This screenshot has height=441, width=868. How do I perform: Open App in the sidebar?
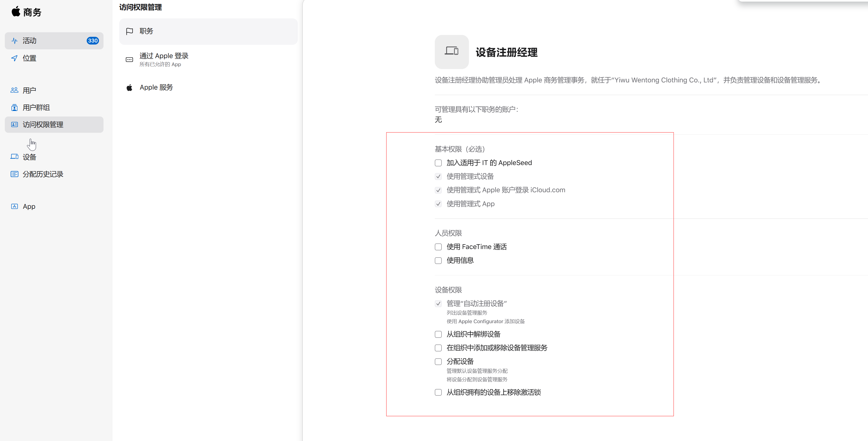pos(54,207)
